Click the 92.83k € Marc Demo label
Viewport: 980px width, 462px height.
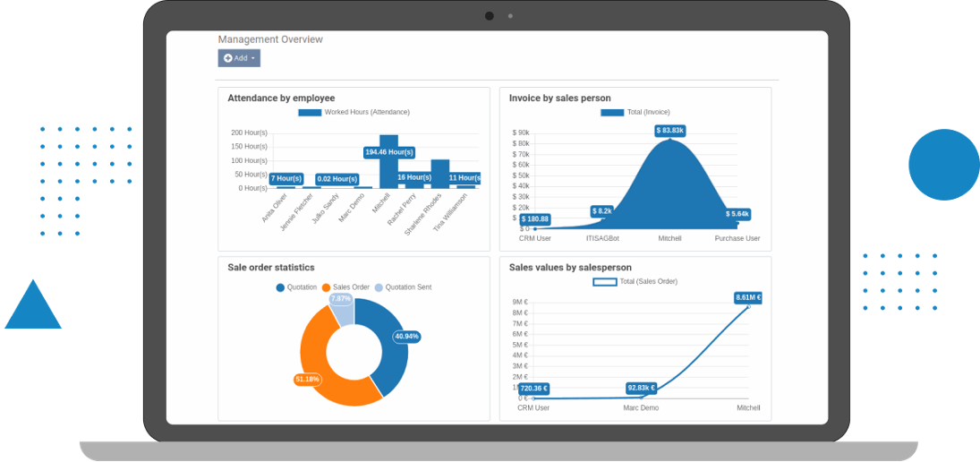[641, 388]
